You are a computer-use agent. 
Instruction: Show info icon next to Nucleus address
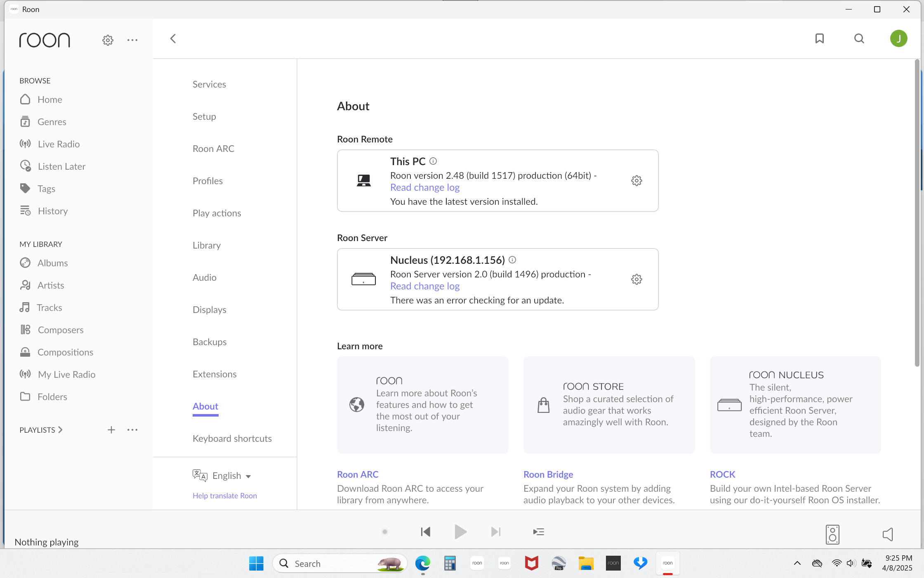tap(512, 260)
